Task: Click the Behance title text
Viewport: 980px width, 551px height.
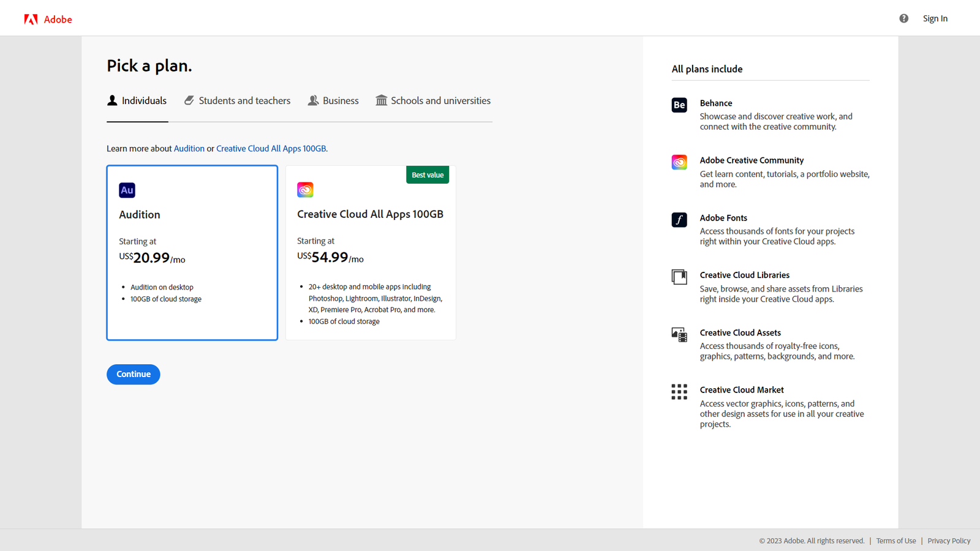Action: pyautogui.click(x=716, y=103)
